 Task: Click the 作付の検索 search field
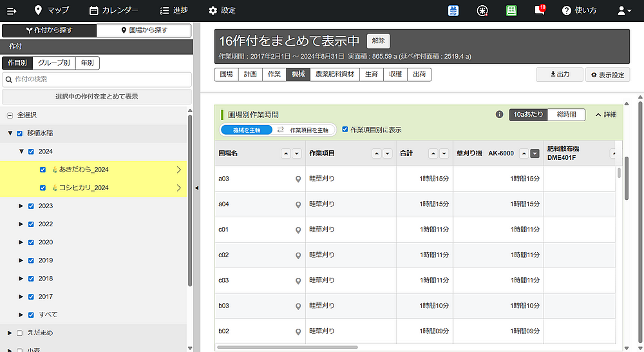[x=97, y=79]
